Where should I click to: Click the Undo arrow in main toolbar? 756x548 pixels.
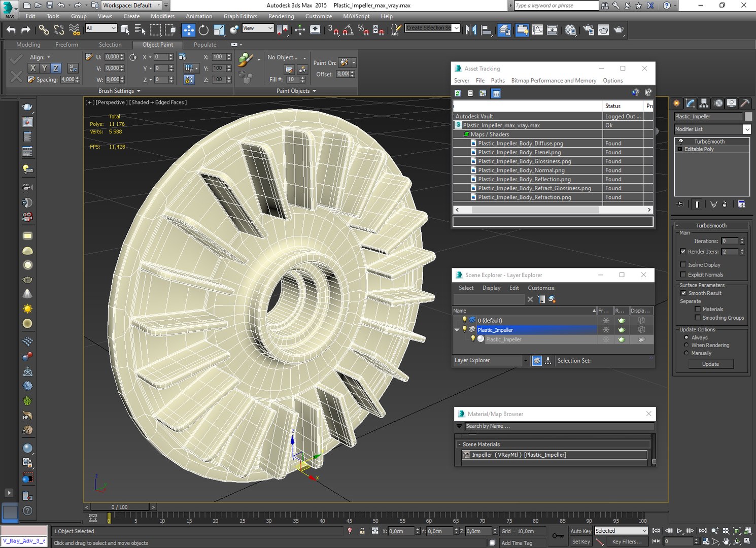(11, 30)
